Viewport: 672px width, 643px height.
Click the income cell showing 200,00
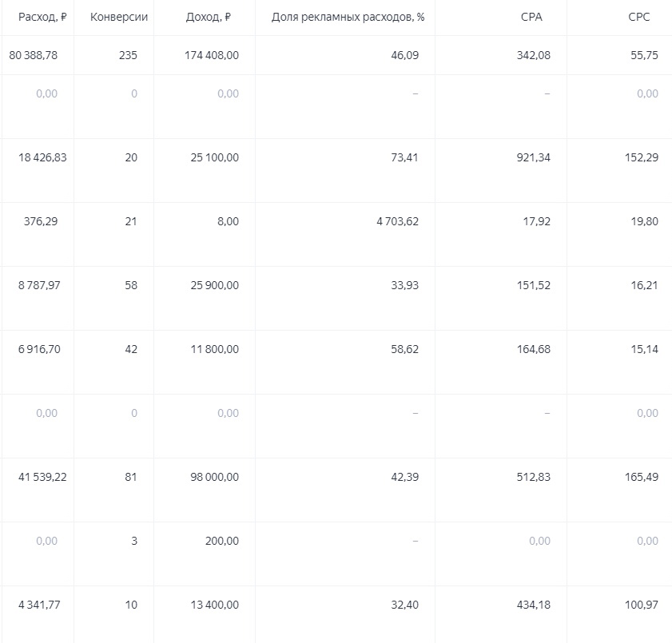coord(221,542)
